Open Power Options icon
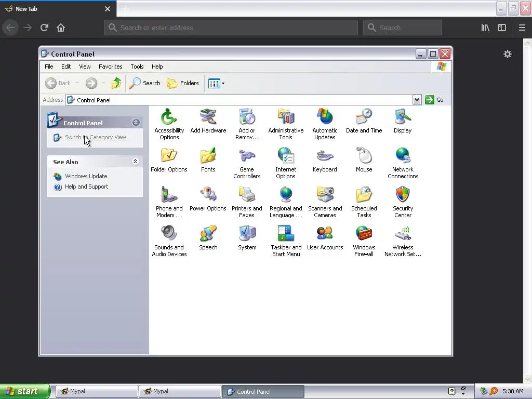This screenshot has height=399, width=532. point(208,199)
